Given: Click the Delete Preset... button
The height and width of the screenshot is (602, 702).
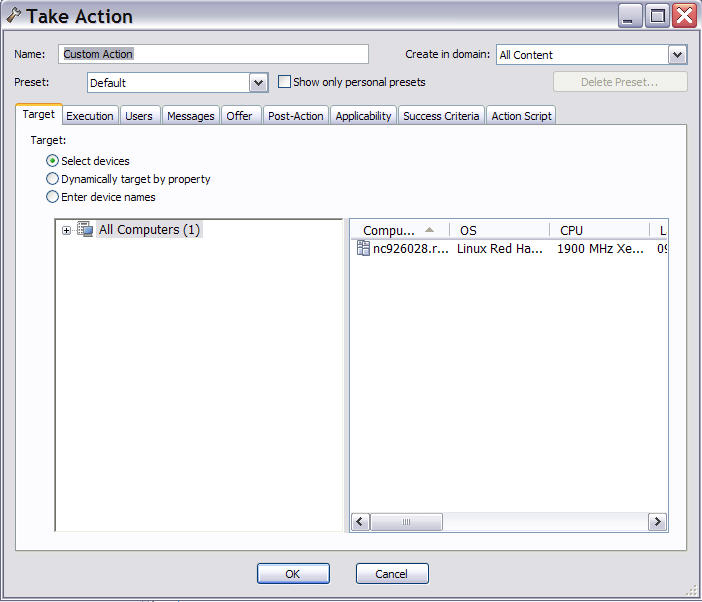Looking at the screenshot, I should pos(620,82).
